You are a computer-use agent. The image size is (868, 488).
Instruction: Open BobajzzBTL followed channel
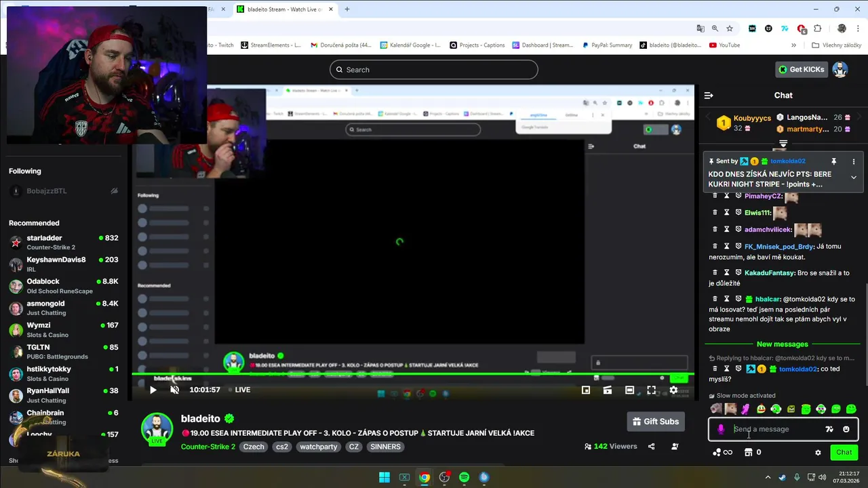pyautogui.click(x=64, y=191)
